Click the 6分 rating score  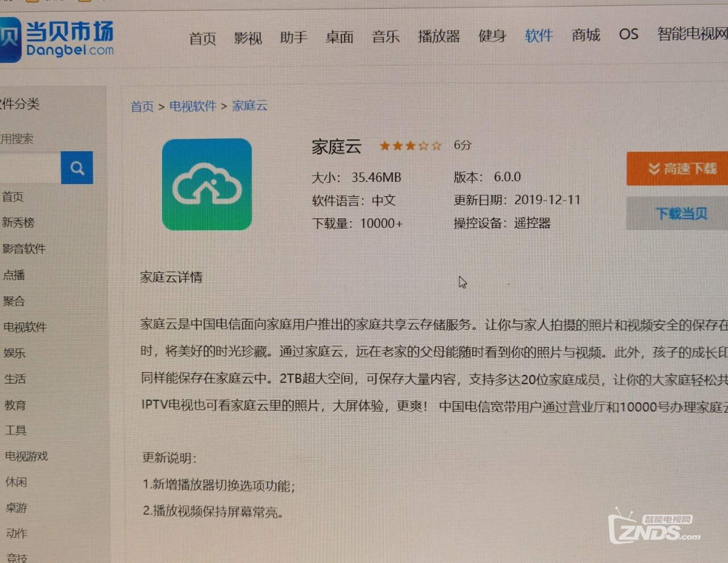point(463,145)
